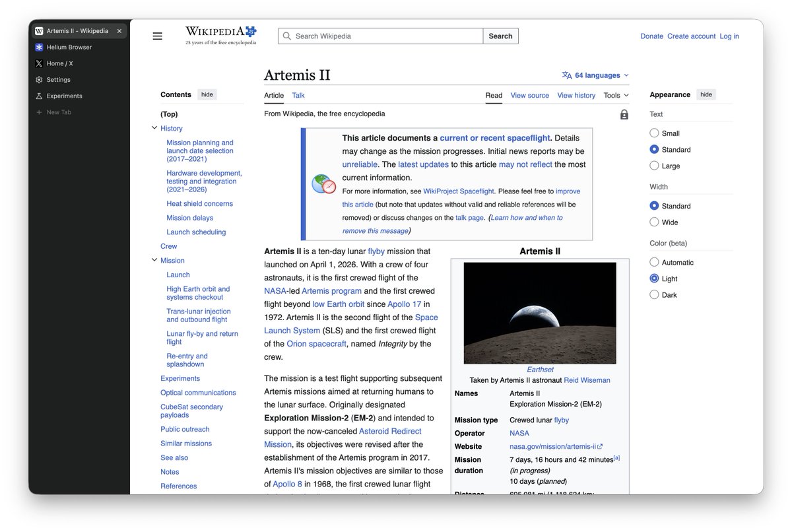Collapse the History section in contents
Image resolution: width=792 pixels, height=532 pixels.
click(154, 128)
